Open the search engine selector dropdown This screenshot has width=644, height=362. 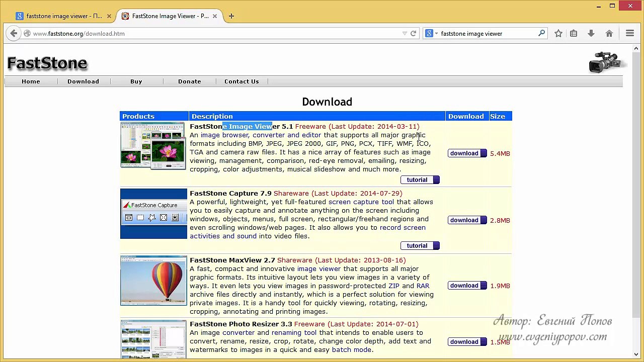tap(431, 34)
